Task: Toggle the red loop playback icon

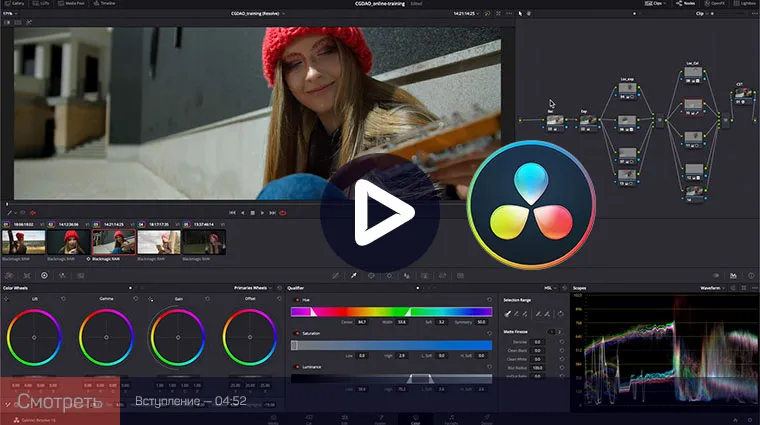Action: [283, 212]
